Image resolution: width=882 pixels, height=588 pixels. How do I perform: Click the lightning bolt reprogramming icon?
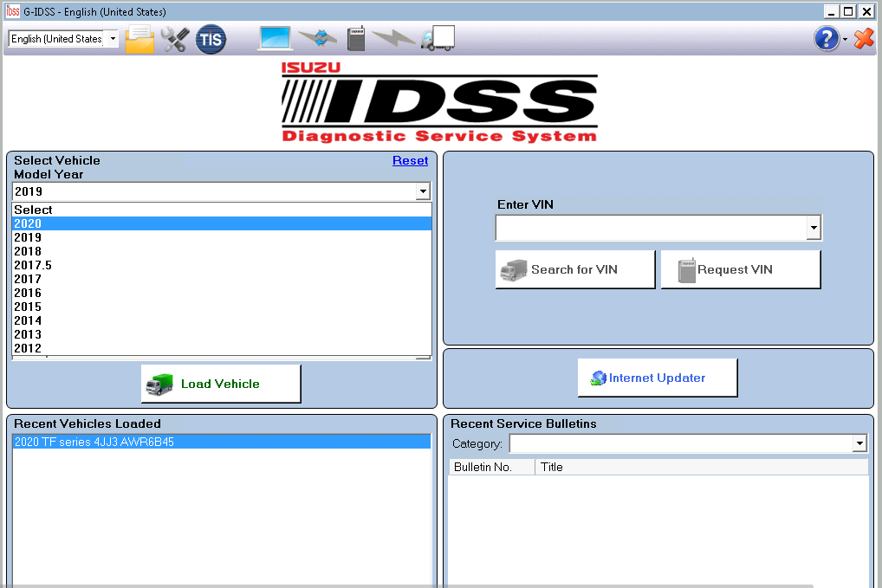pos(396,38)
